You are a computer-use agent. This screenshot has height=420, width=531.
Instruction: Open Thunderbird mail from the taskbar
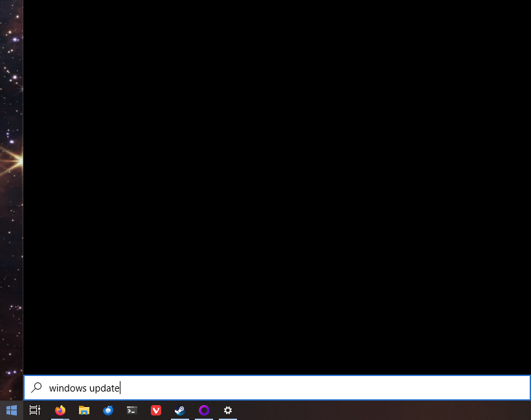(108, 410)
